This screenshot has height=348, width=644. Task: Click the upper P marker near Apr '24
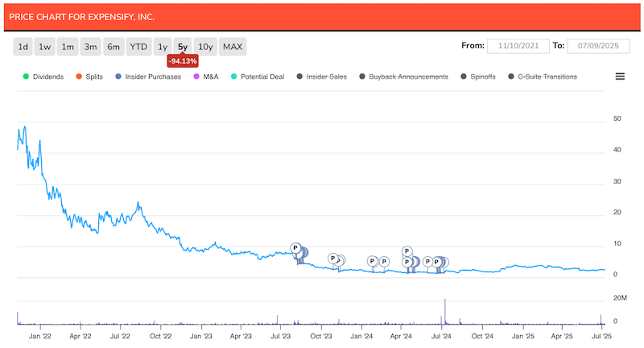[407, 251]
